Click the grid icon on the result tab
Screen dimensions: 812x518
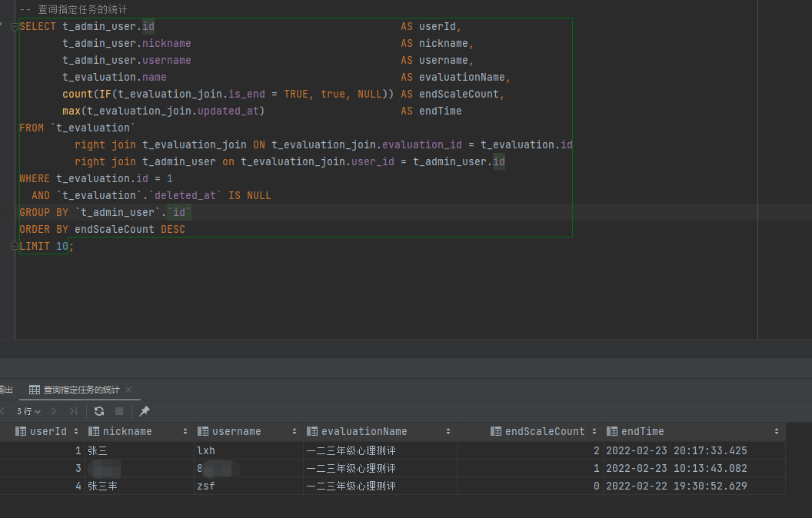click(x=35, y=390)
